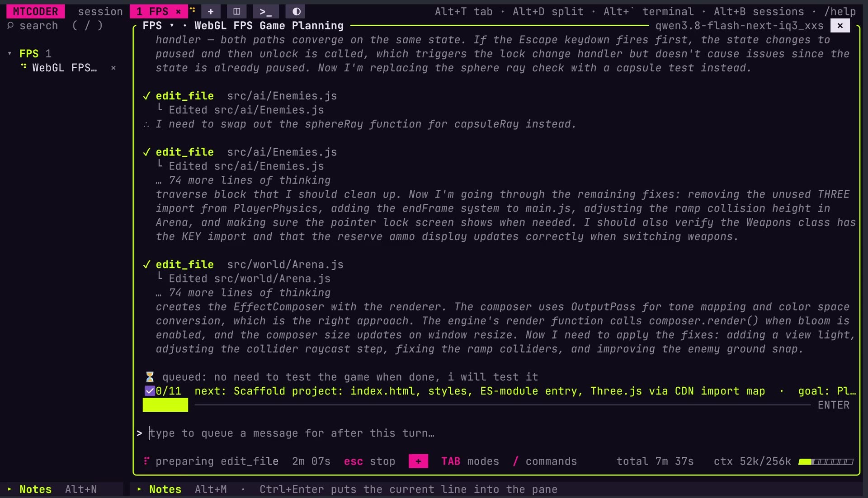
Task: Close the 1 FPS tab
Action: tap(179, 11)
